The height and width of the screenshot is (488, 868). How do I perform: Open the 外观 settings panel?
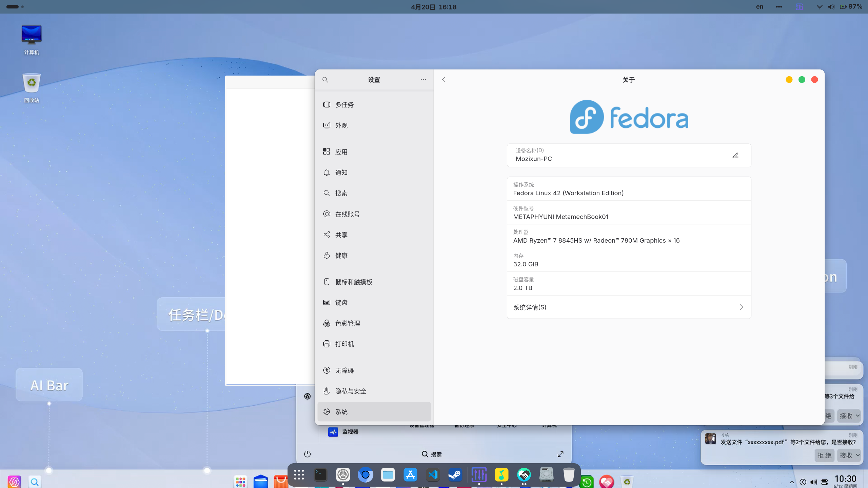tap(374, 125)
